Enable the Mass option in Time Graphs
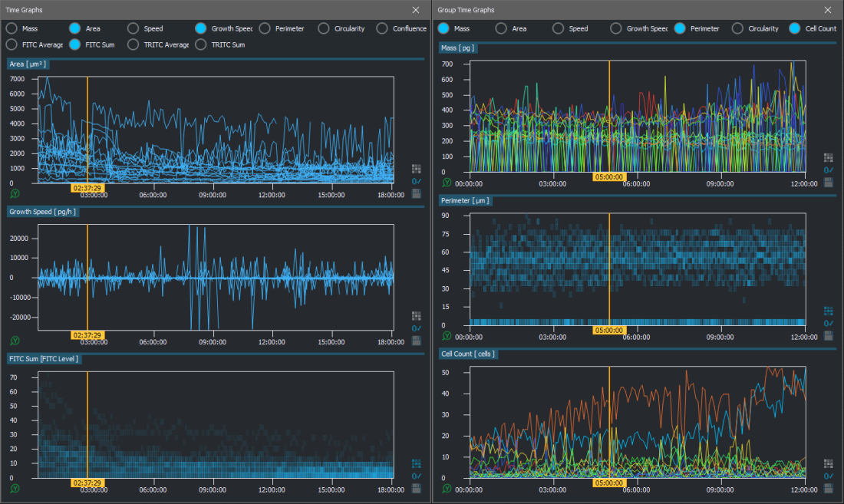844x504 pixels. (12, 28)
